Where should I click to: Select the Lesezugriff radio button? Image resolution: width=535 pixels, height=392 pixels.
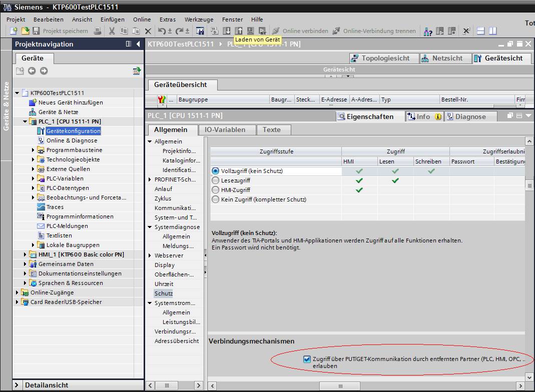point(216,180)
